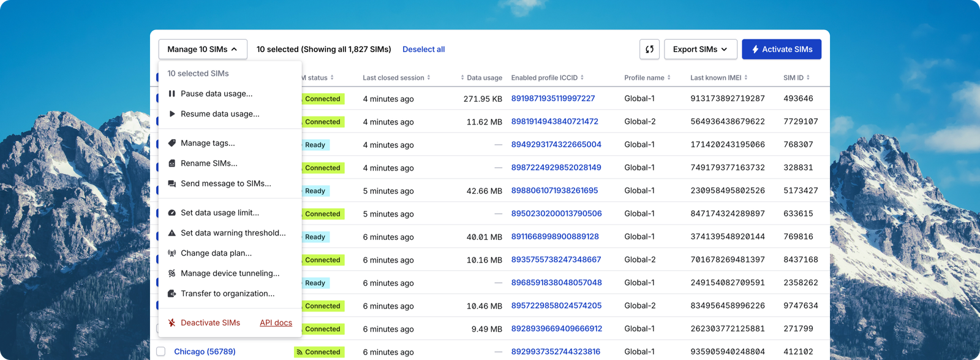Tick the checkbox for Chicago (56789) row
This screenshot has width=980, height=360.
(x=160, y=351)
